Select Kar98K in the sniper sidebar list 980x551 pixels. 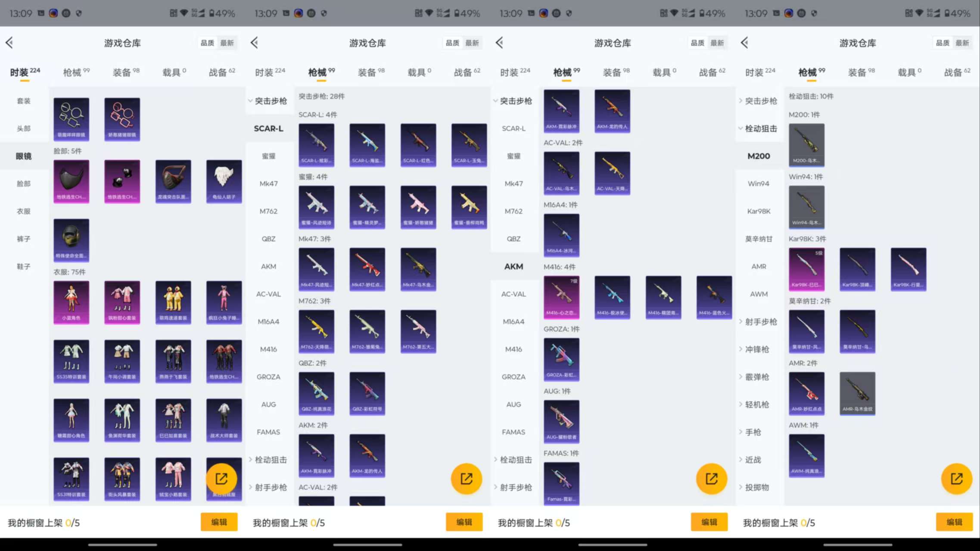pos(759,211)
